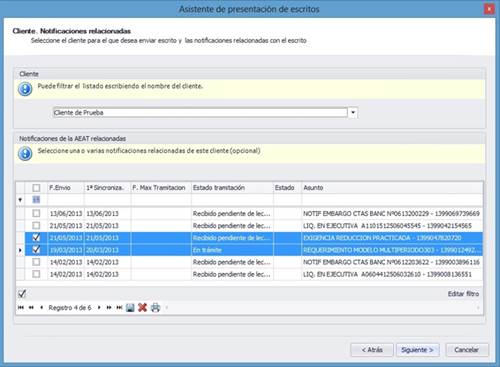Select LIQ. EN EJECUTIVA A0604412506032610 subject
The image size is (500, 367).
pyautogui.click(x=392, y=274)
